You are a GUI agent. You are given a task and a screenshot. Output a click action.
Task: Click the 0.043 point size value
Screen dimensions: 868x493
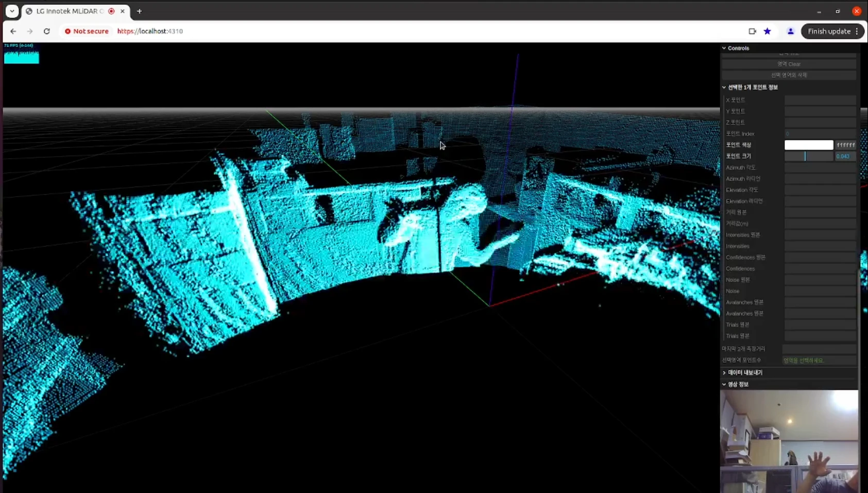click(x=845, y=156)
